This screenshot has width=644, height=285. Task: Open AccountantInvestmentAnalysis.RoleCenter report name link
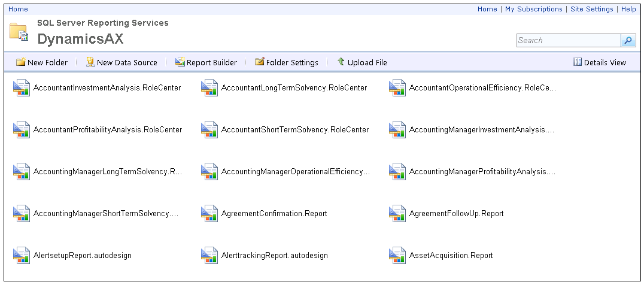coord(107,87)
